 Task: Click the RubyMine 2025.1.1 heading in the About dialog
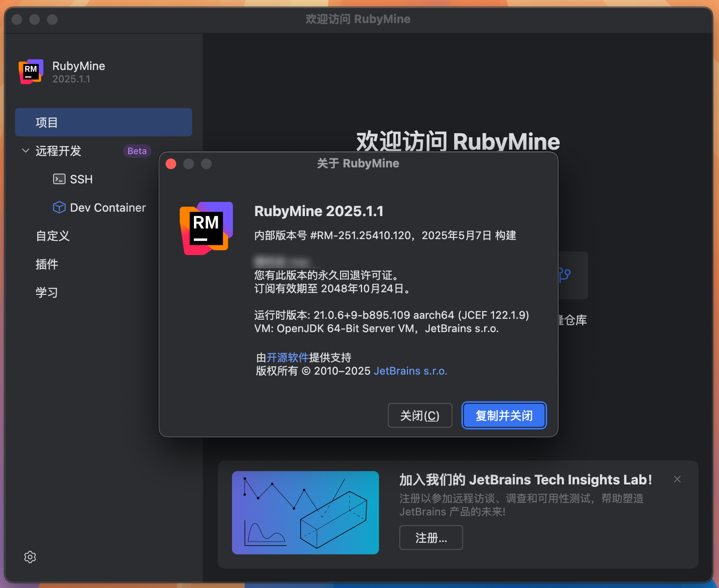click(x=319, y=211)
